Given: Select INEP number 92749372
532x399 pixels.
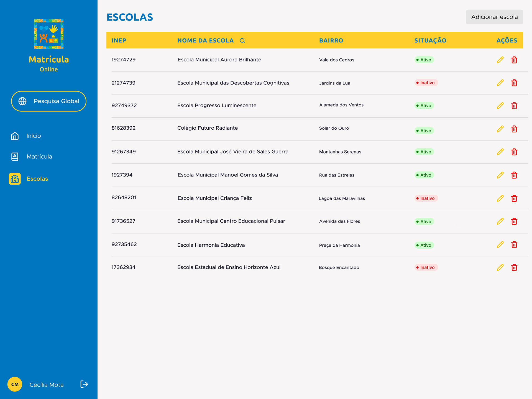Looking at the screenshot, I should pyautogui.click(x=124, y=105).
